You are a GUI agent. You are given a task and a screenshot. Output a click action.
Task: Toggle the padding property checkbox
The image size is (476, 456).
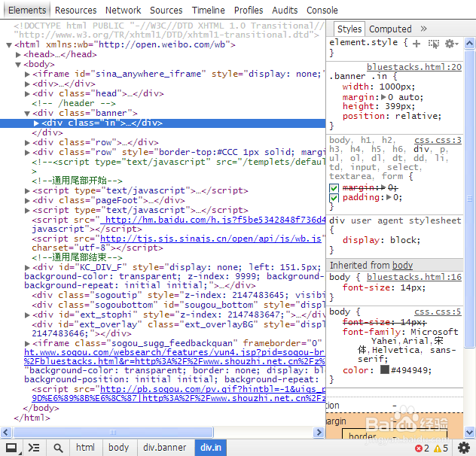click(x=334, y=199)
